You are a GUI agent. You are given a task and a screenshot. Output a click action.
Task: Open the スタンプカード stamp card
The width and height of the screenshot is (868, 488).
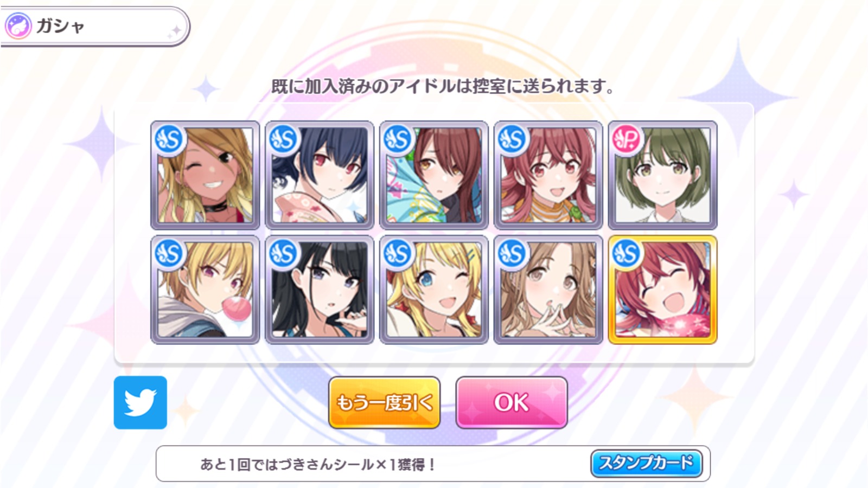(646, 463)
